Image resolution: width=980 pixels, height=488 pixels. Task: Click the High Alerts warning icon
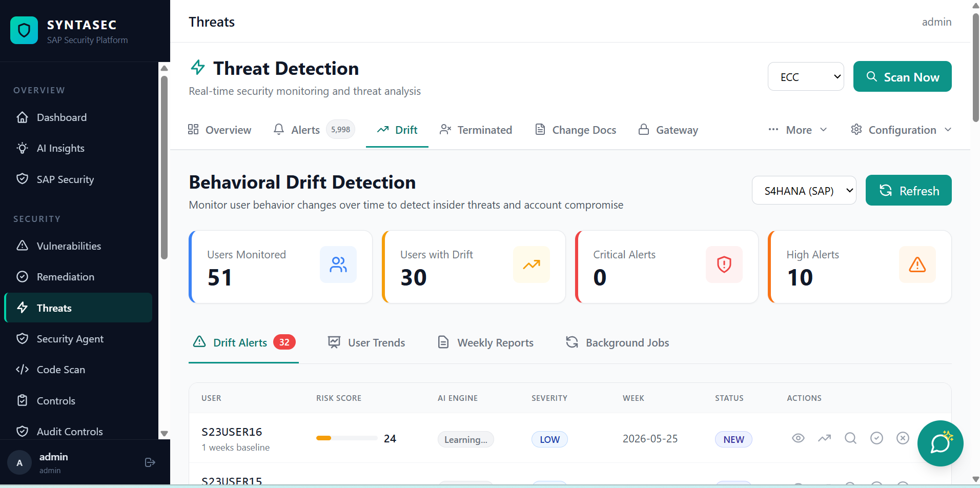917,265
